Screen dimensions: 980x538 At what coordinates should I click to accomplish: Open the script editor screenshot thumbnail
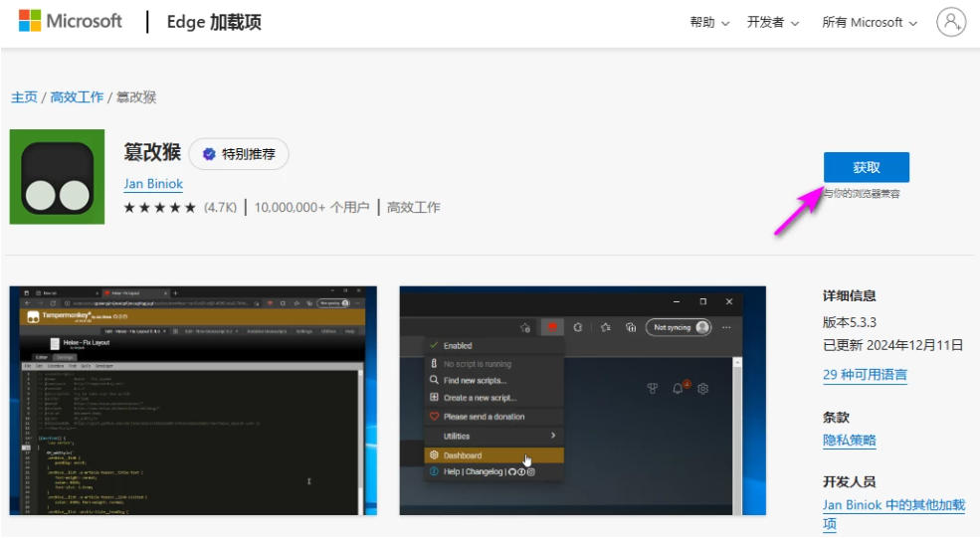[193, 401]
